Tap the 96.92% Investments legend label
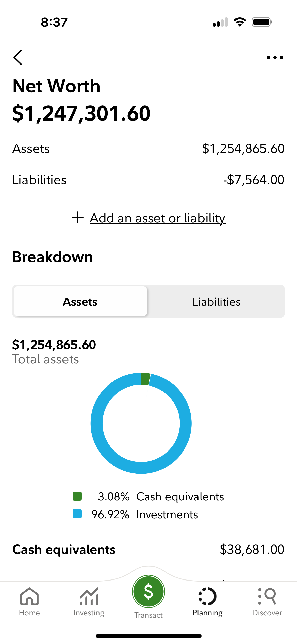 145,514
